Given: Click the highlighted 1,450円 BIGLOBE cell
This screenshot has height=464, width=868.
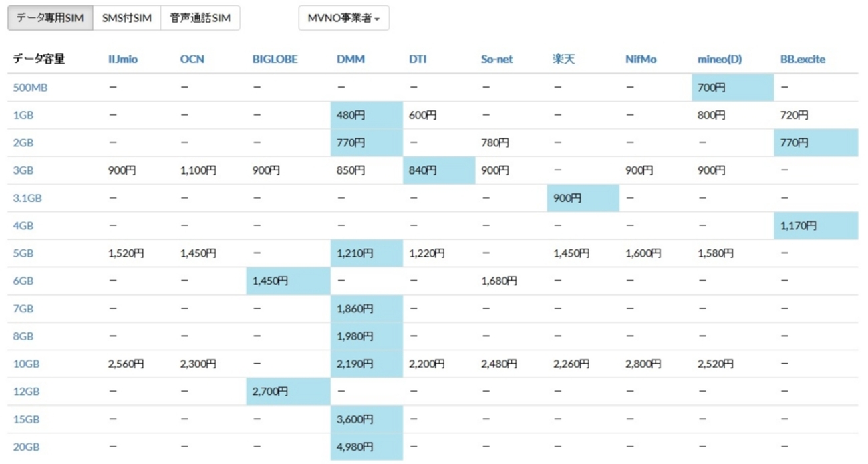Looking at the screenshot, I should 289,281.
